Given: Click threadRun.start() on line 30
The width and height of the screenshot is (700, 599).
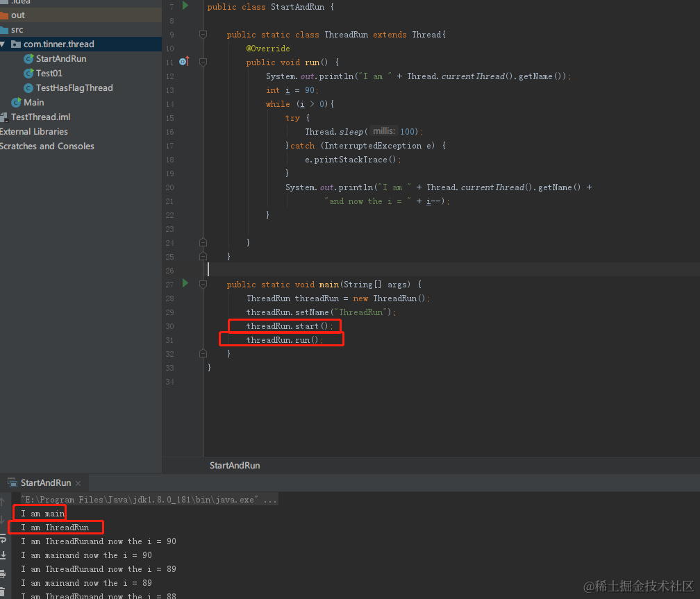Looking at the screenshot, I should click(x=290, y=326).
